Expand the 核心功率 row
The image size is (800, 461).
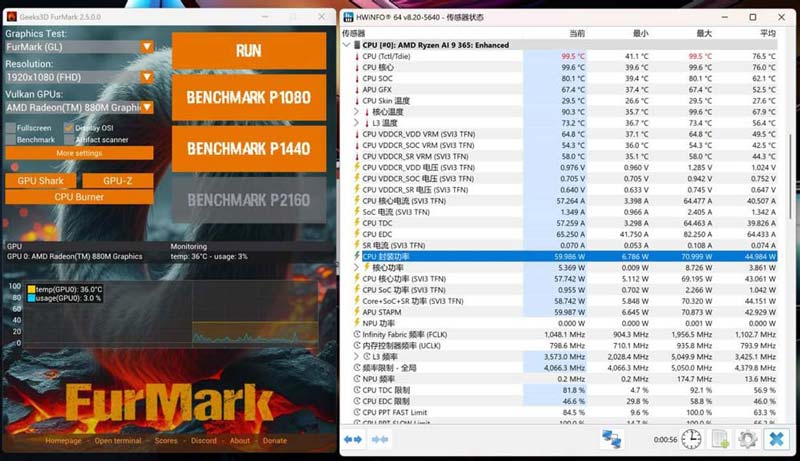click(x=357, y=267)
